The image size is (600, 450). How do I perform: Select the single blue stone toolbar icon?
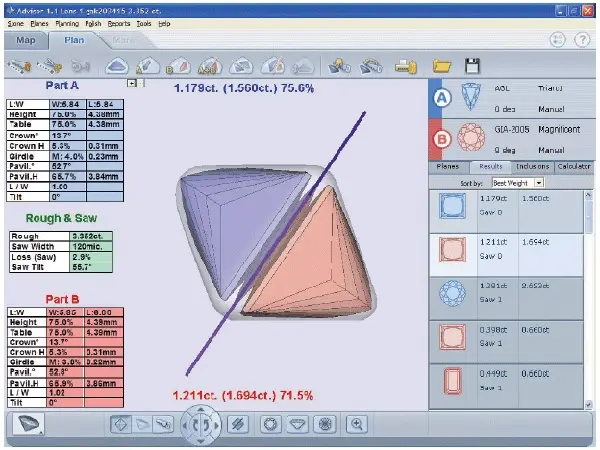117,66
